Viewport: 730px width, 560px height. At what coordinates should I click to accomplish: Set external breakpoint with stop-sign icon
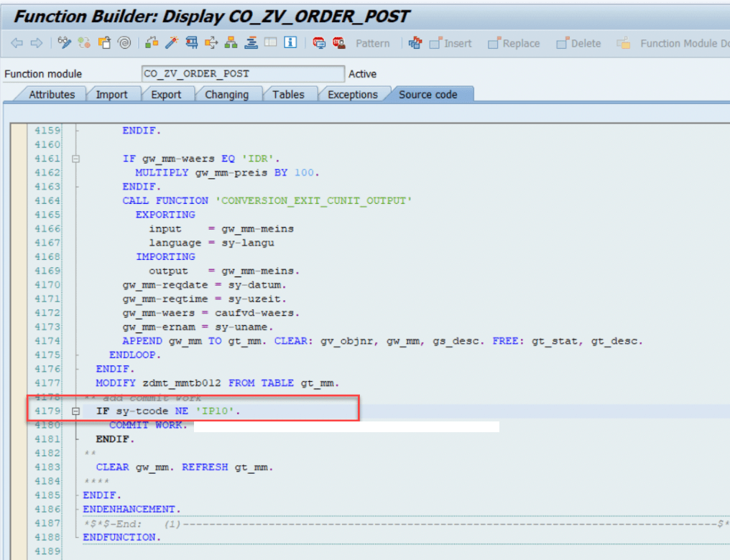point(338,43)
